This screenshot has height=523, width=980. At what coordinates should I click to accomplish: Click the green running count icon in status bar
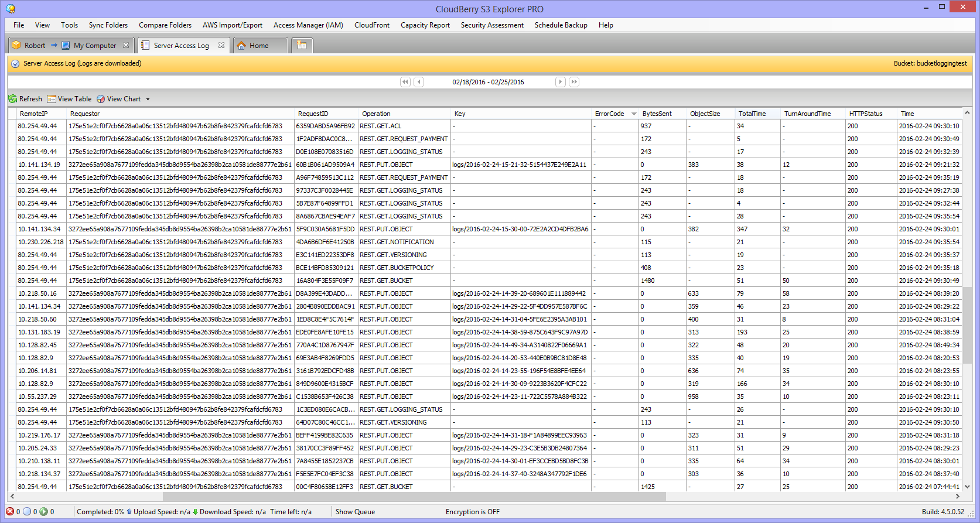[x=43, y=511]
